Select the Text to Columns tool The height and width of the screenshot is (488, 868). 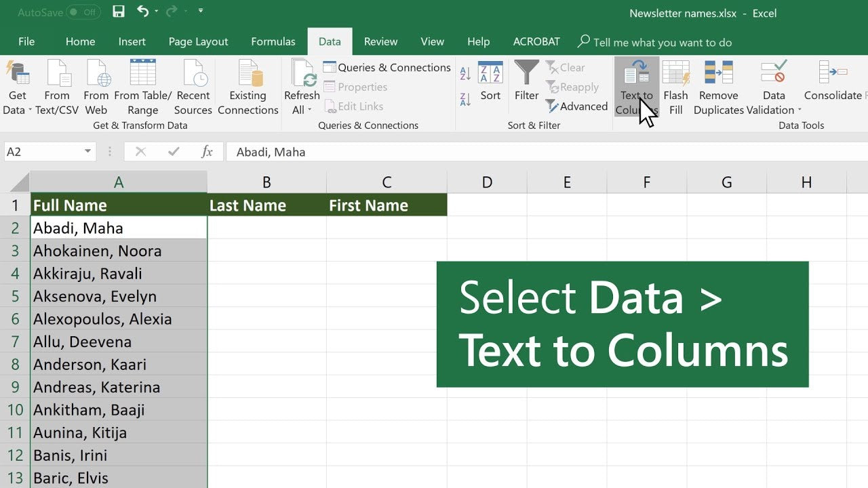[x=636, y=86]
